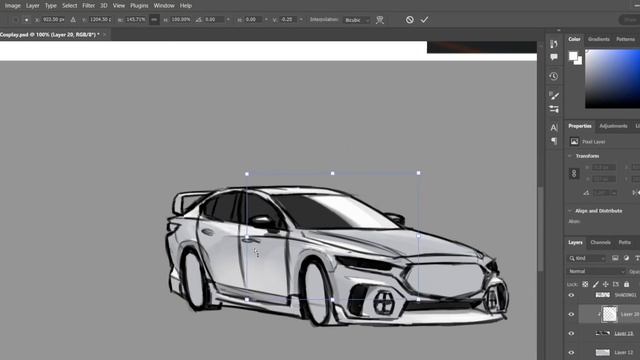The width and height of the screenshot is (640, 360).
Task: Click the vertical skew field
Action: point(289,20)
